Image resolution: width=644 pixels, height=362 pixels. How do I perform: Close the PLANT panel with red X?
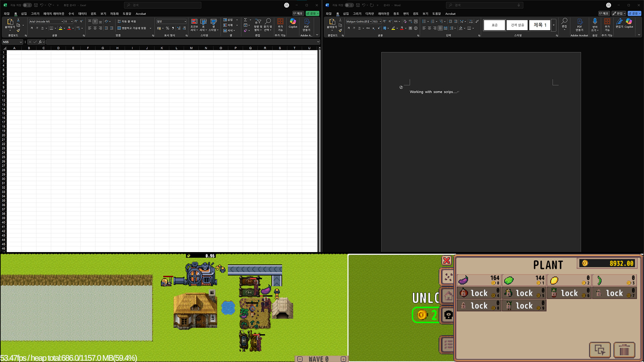(x=446, y=260)
